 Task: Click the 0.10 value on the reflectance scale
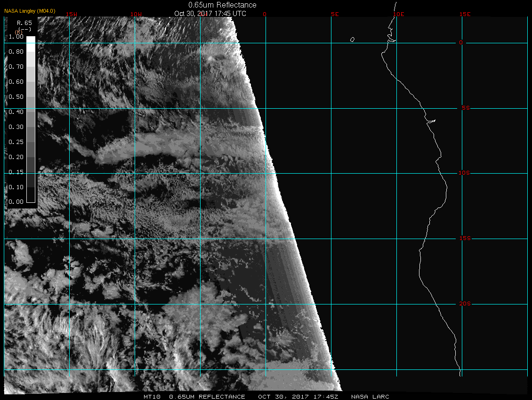(x=16, y=187)
